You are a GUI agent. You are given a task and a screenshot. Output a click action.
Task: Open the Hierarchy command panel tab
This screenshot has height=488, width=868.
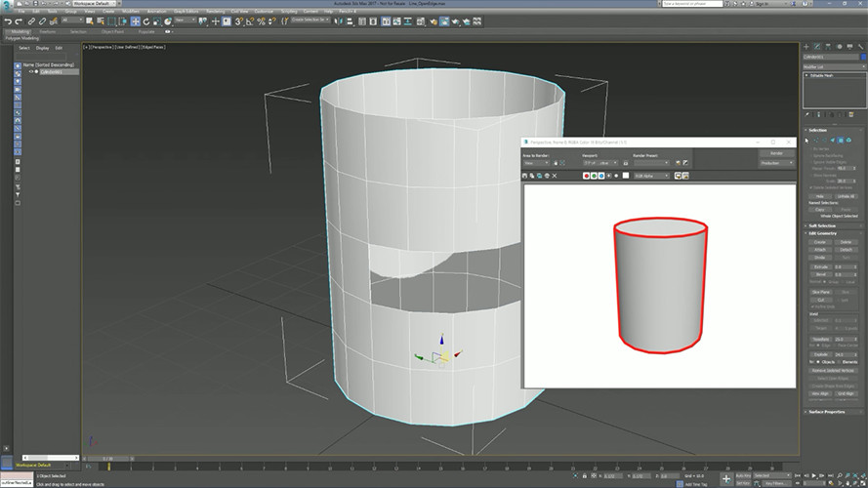point(828,47)
